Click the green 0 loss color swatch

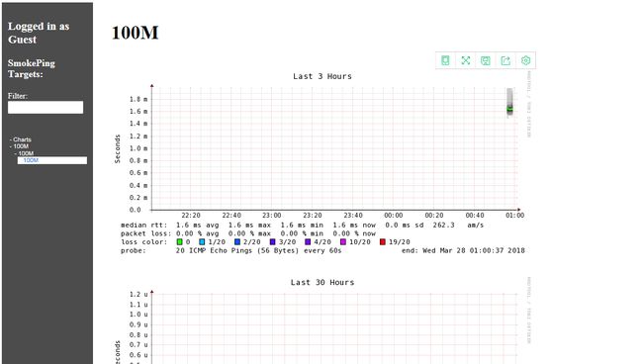coord(180,242)
